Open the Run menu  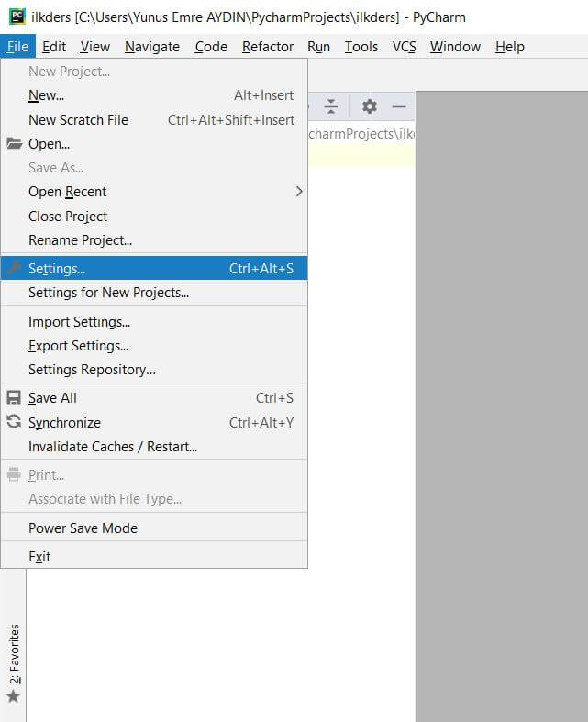coord(318,47)
